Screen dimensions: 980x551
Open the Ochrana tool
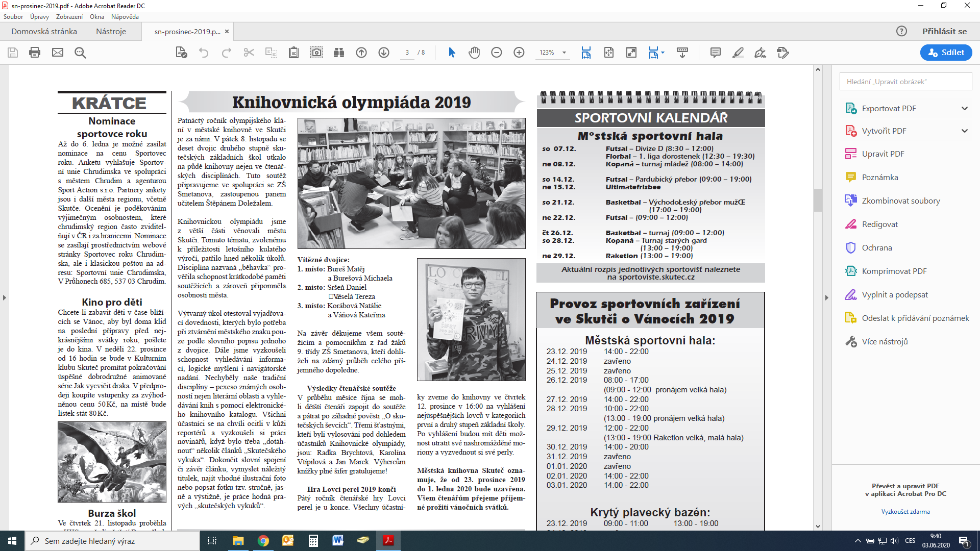coord(877,247)
